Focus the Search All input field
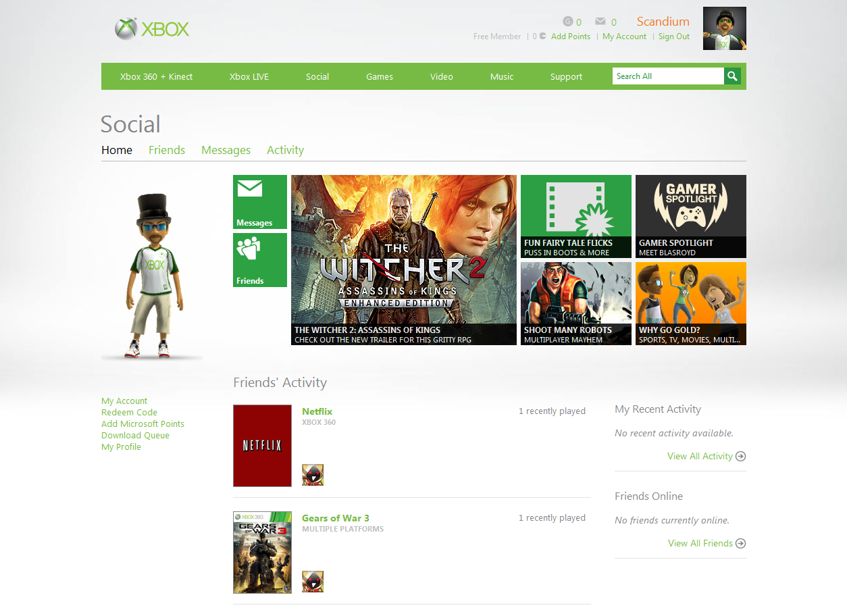The height and width of the screenshot is (616, 847). [668, 76]
